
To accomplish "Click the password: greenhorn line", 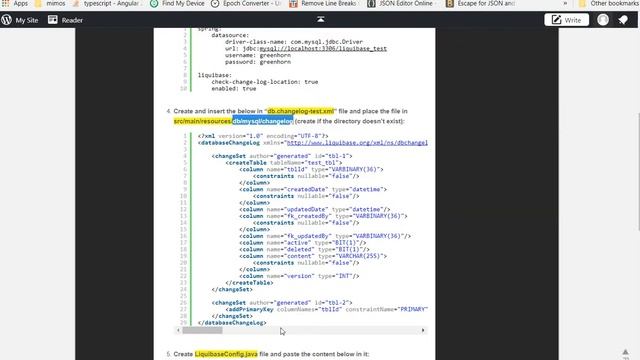I will [258, 62].
